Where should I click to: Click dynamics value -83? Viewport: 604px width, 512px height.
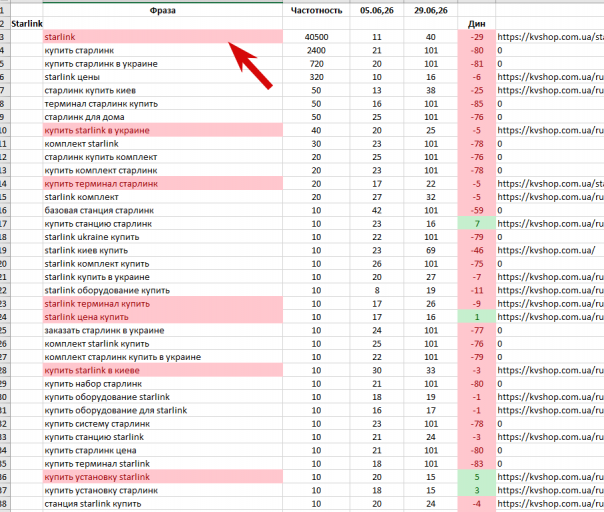coord(476,464)
